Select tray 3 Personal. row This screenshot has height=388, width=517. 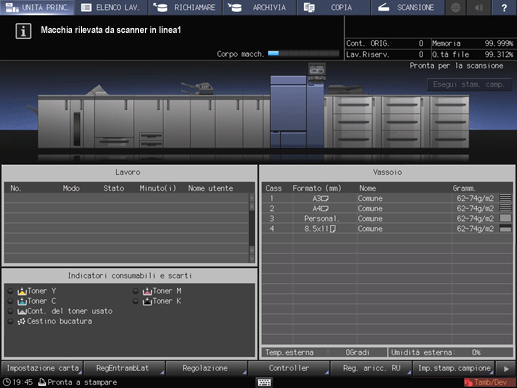(x=387, y=218)
